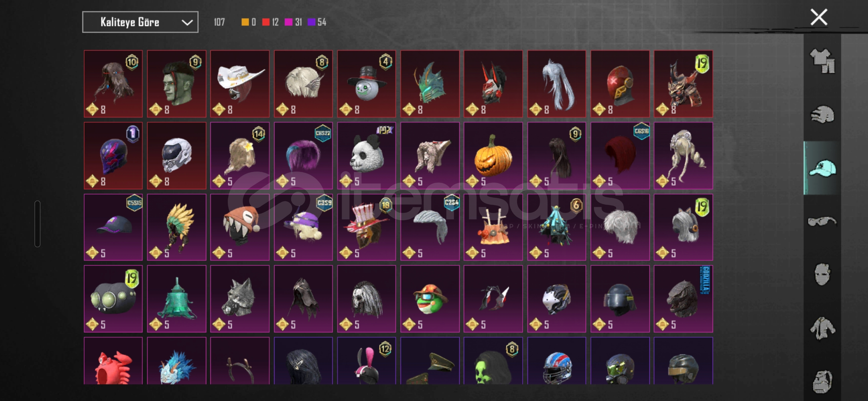Screen dimensions: 868x401
Task: Select the frog head with hat
Action: 430,299
